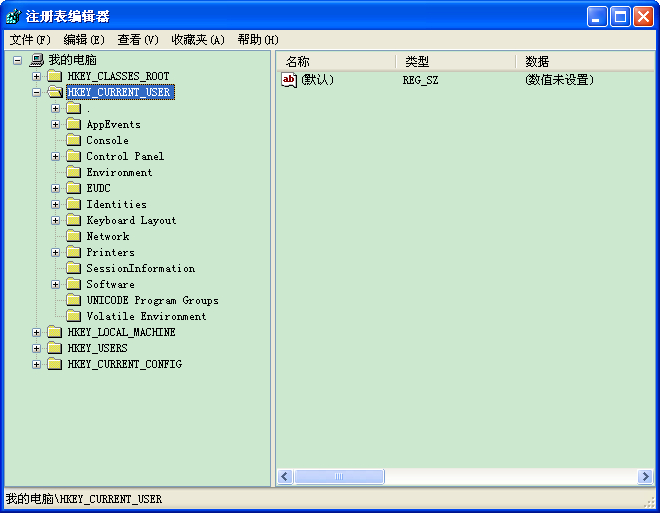The height and width of the screenshot is (513, 660).
Task: Click the HKEY_LOCAL_MACHINE folder icon
Action: pos(54,333)
